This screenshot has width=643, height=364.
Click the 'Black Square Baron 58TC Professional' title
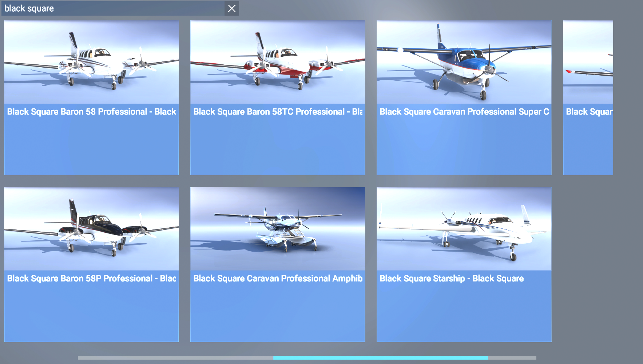[278, 112]
